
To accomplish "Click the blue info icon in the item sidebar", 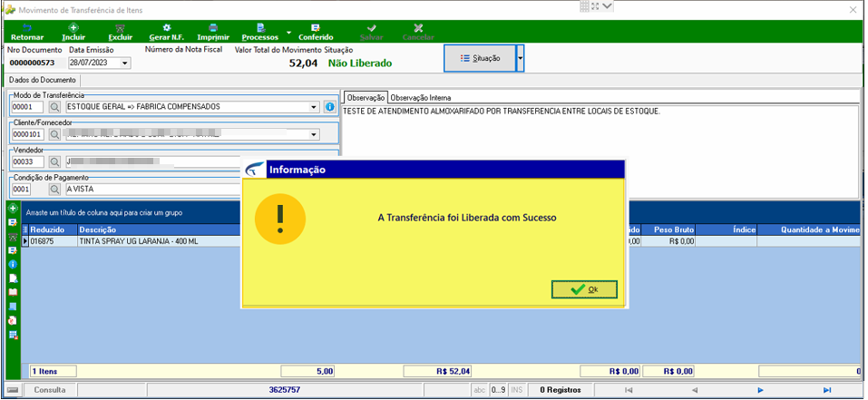I will coord(13,265).
